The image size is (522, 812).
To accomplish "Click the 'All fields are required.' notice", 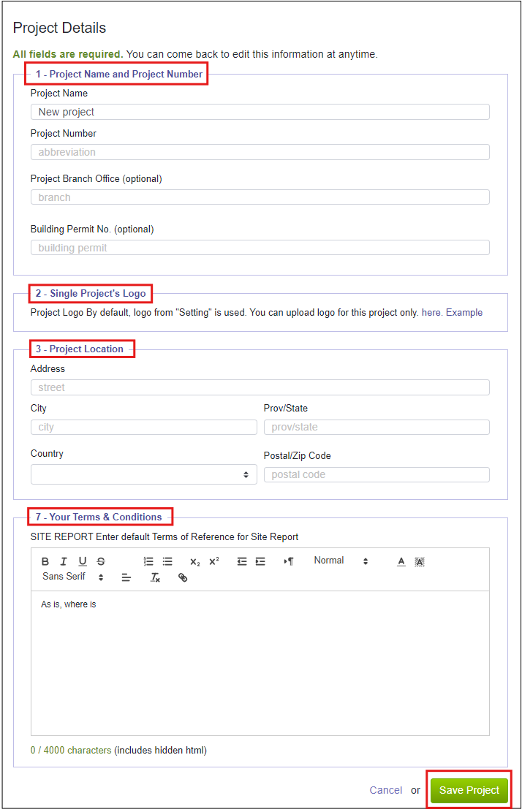I will tap(69, 54).
